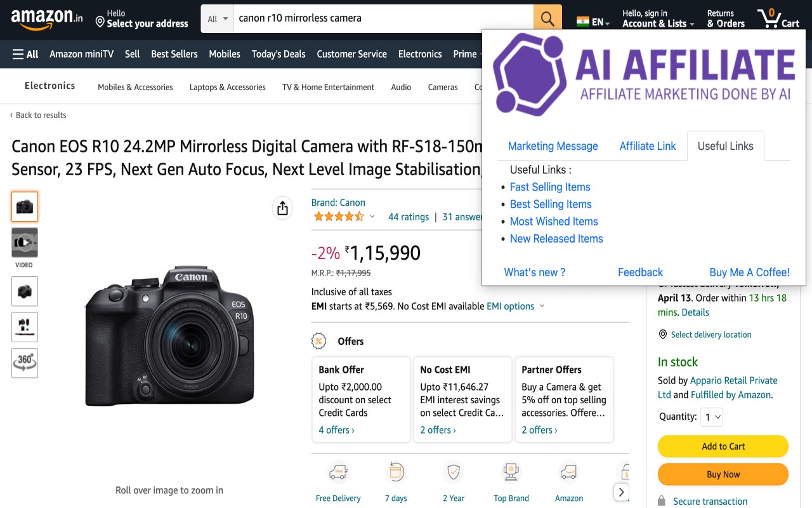Click the percent badge beside Offers
Image resolution: width=812 pixels, height=508 pixels.
pyautogui.click(x=318, y=341)
